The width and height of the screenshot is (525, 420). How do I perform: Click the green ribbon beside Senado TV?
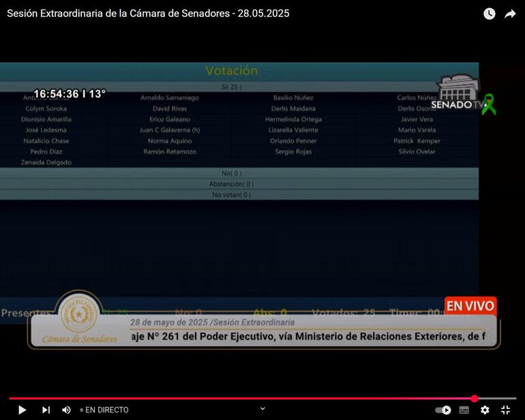pos(488,104)
